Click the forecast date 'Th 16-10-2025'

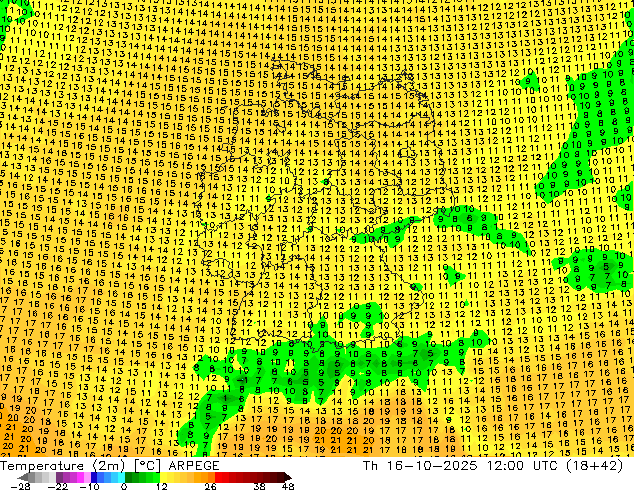(x=421, y=466)
